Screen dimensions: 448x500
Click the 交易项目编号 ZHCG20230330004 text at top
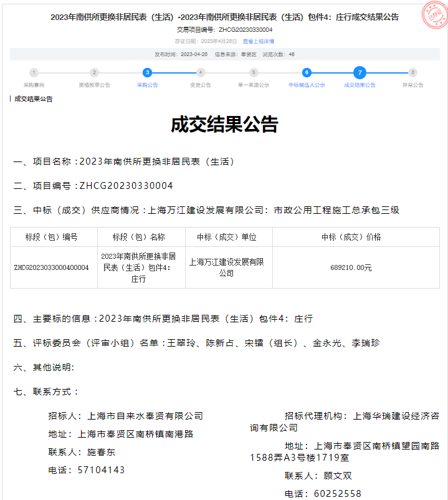point(224,30)
